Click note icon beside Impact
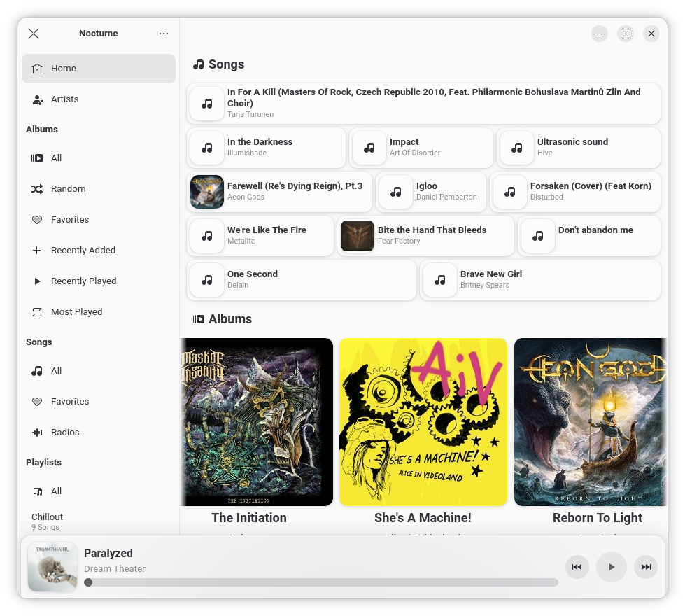The height and width of the screenshot is (616, 685). coord(369,147)
